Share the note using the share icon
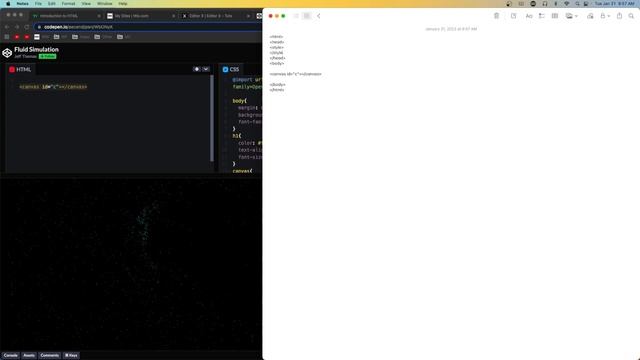This screenshot has width=640, height=360. [619, 16]
